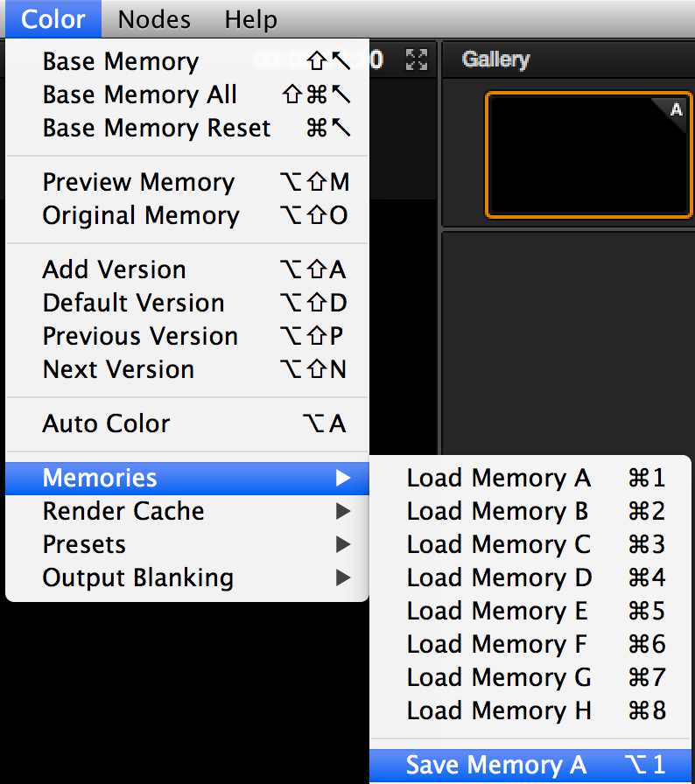Click Add Version
Viewport: 695px width, 784px height.
[x=114, y=269]
